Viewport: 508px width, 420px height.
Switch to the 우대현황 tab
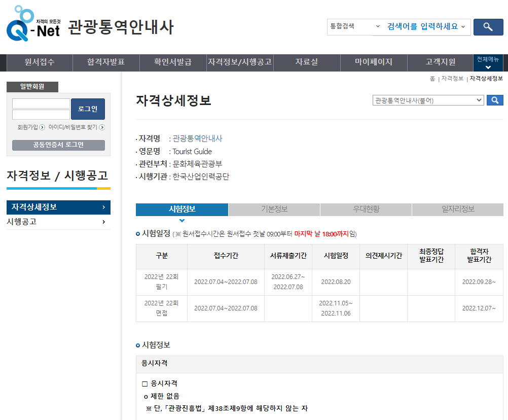click(x=366, y=209)
